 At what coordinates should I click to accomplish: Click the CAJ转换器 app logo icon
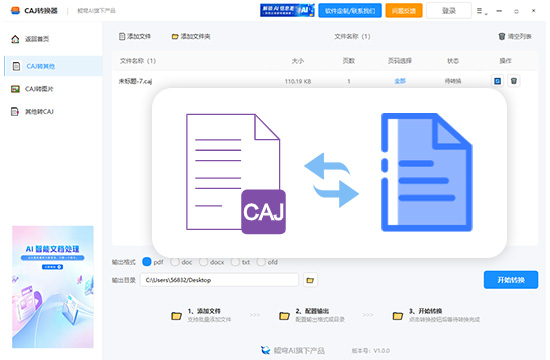click(15, 11)
